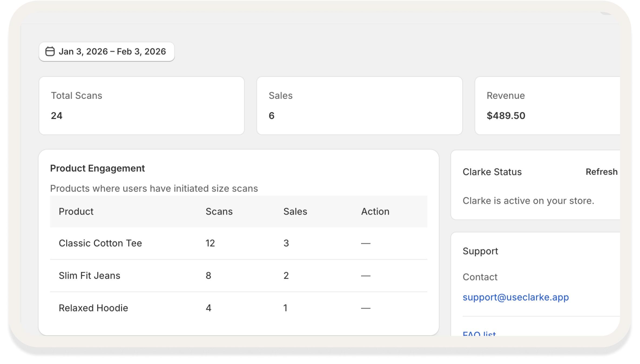Click the Action column header

click(x=375, y=211)
